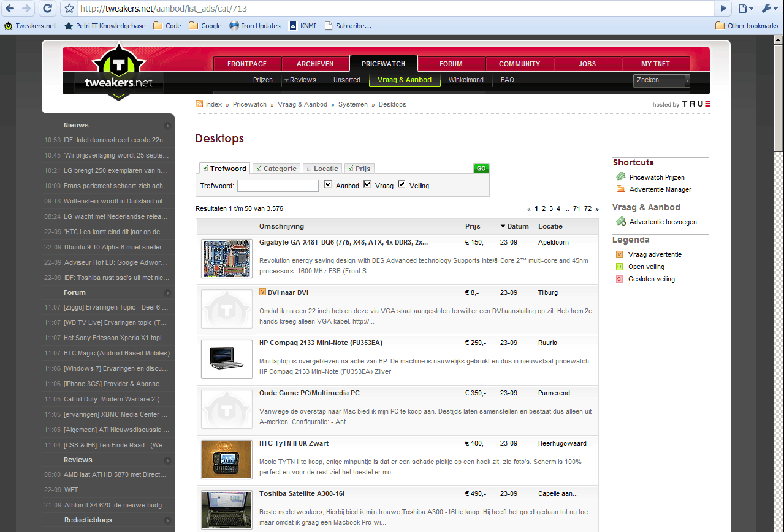Reload the page with the refresh icon
Viewport: 784px width, 532px height.
click(48, 8)
